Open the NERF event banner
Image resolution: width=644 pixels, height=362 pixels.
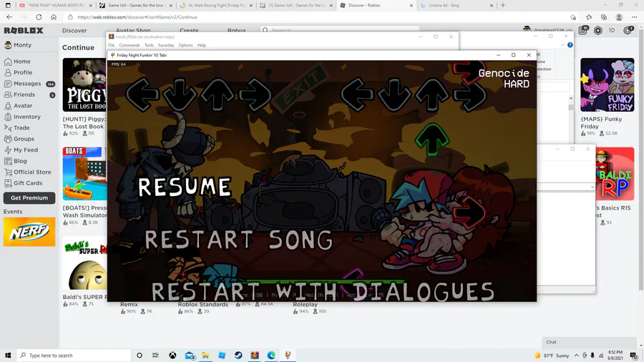(x=29, y=232)
